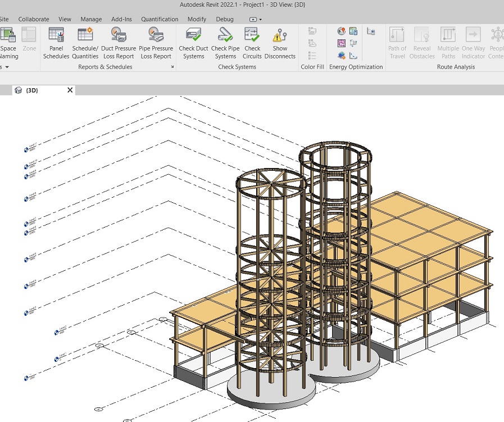Image resolution: width=504 pixels, height=422 pixels.
Task: Switch to the Quantification ribbon tab
Action: tap(159, 19)
